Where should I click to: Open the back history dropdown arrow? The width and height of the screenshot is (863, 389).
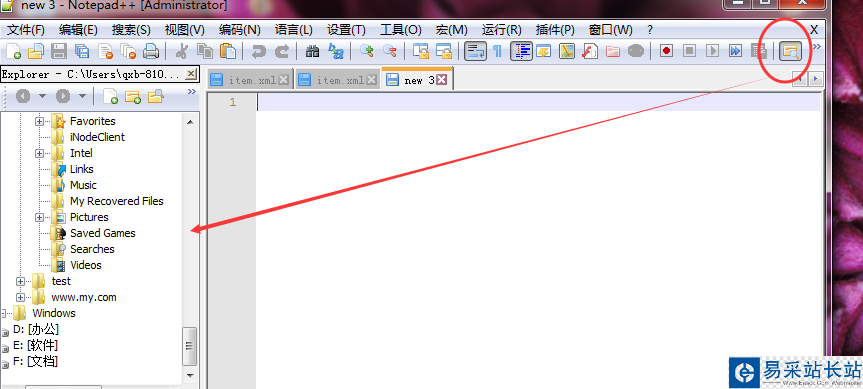pyautogui.click(x=42, y=96)
